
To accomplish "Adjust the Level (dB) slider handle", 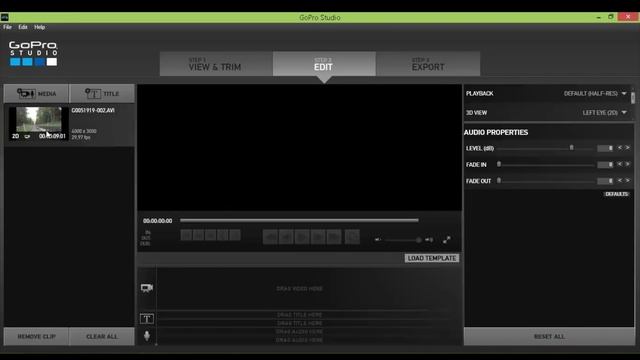I will tap(571, 148).
